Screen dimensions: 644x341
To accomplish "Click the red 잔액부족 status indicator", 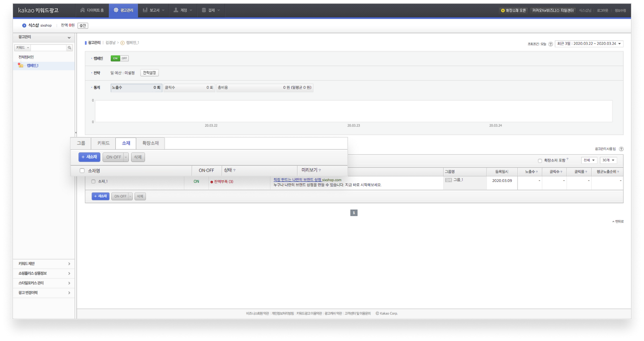I will [222, 181].
